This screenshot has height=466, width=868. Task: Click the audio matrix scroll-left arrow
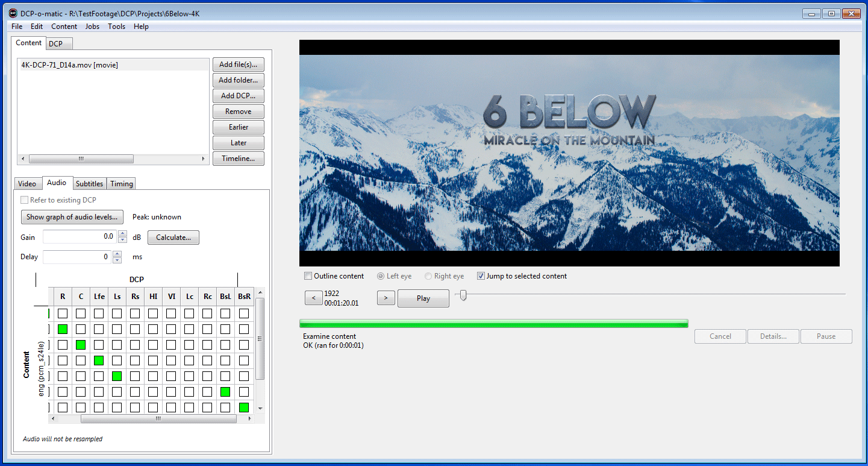[52, 418]
